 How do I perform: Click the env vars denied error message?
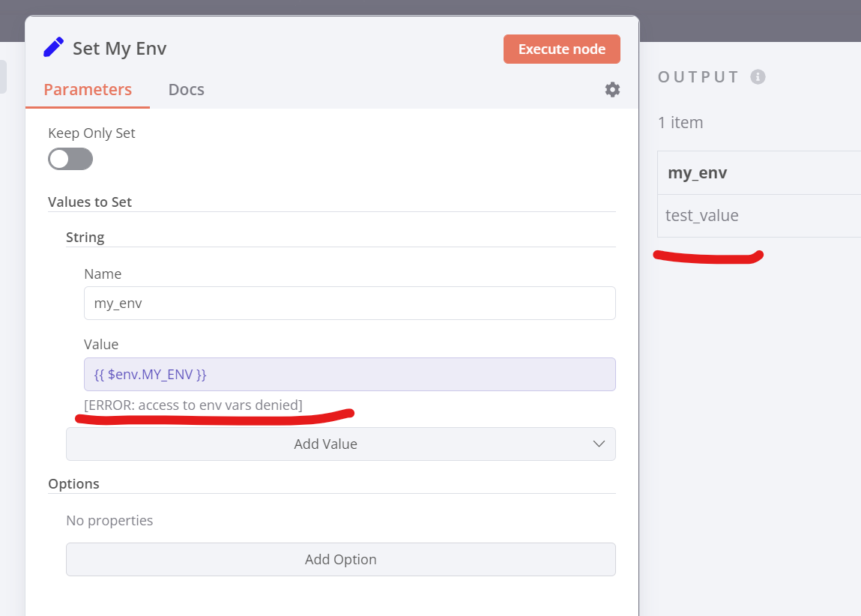[x=193, y=405]
